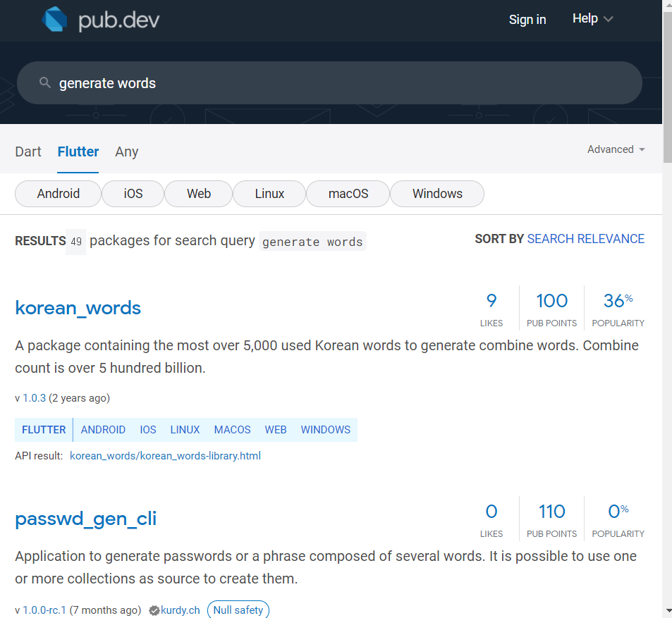Toggle the Android platform filter
672x618 pixels.
tap(59, 194)
